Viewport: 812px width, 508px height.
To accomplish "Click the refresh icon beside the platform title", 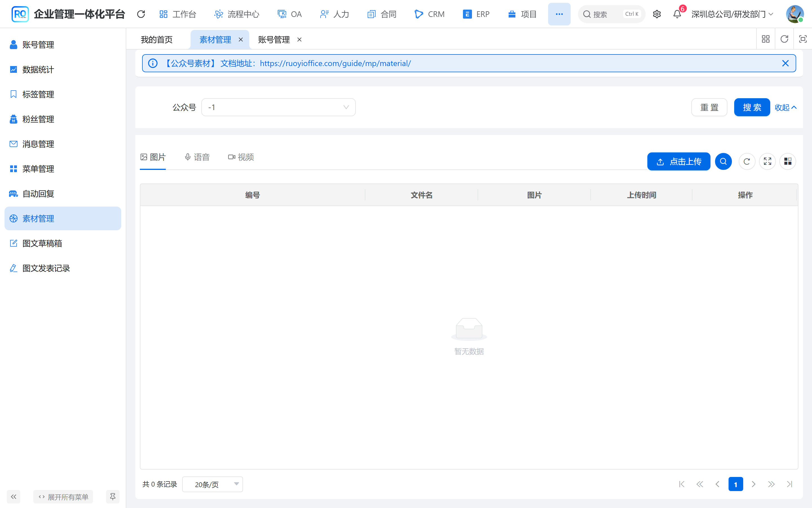I will pyautogui.click(x=141, y=14).
